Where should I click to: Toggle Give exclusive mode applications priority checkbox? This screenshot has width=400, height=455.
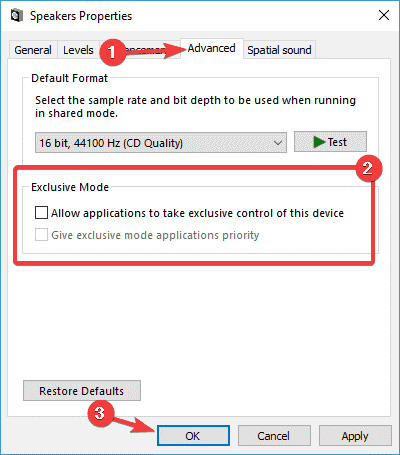(x=41, y=235)
